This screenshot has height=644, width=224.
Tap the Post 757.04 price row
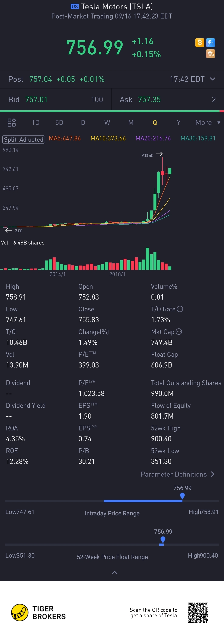pyautogui.click(x=112, y=79)
